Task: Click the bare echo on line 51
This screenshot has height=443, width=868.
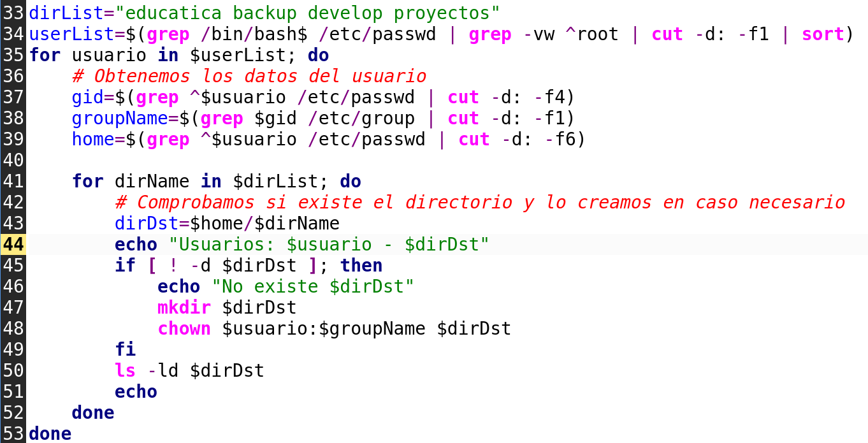Action: click(136, 391)
